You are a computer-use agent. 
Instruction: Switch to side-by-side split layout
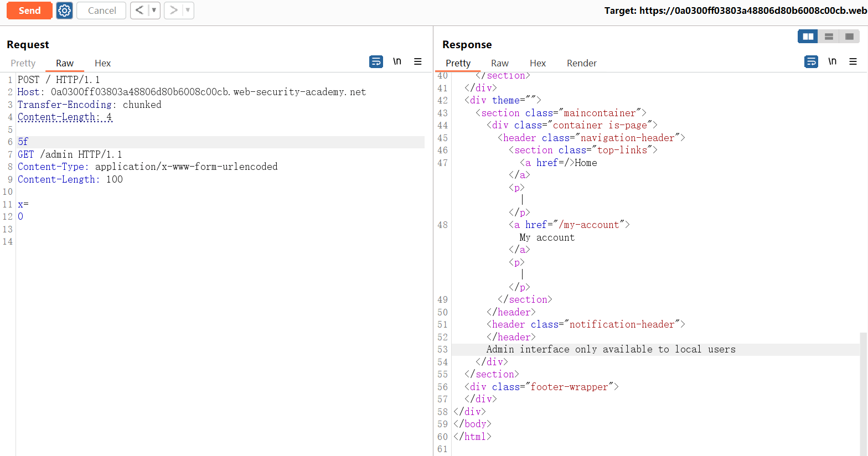(x=808, y=37)
